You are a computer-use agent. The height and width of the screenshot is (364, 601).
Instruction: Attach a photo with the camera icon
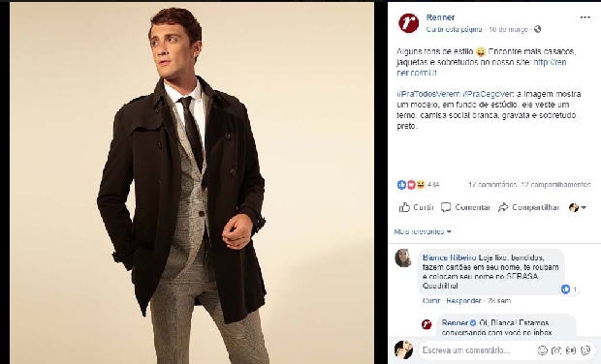click(x=556, y=350)
